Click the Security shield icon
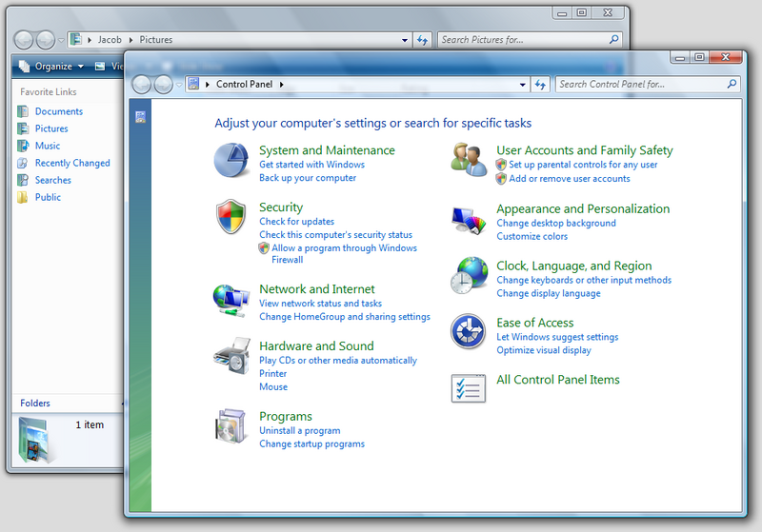The image size is (762, 532). pos(231,216)
